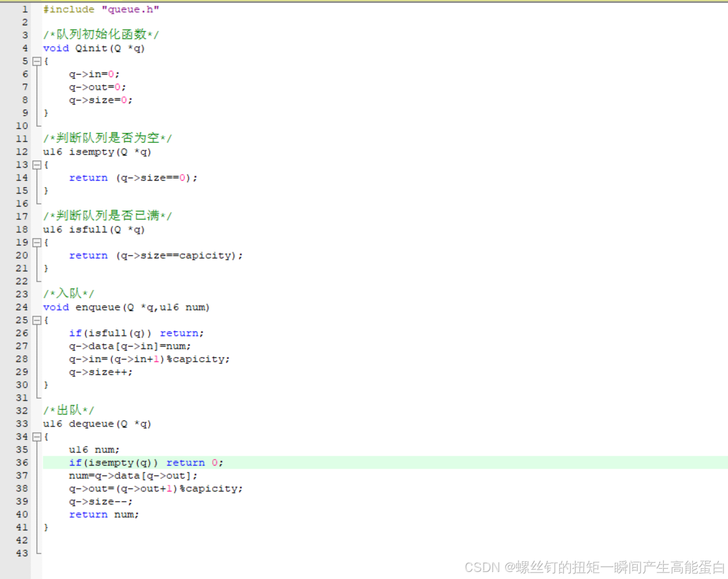Click the 入队 comment on line 23
The image size is (728, 579).
pos(69,294)
